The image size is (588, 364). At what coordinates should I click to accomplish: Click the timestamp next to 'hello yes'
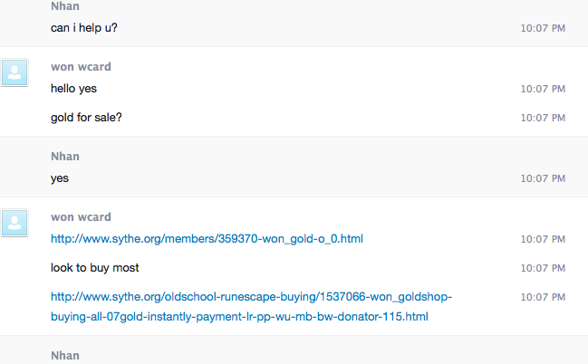pos(543,89)
